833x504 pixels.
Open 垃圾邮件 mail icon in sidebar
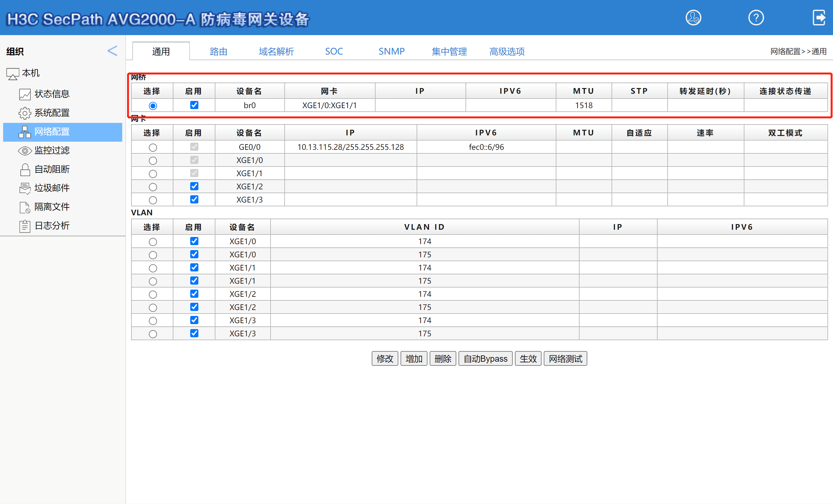click(25, 188)
